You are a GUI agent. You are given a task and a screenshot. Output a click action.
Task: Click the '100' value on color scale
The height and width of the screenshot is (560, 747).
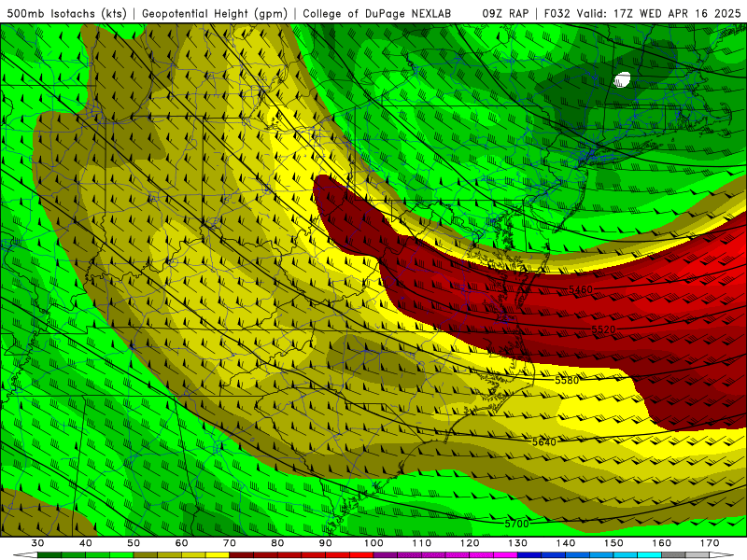pos(374,543)
